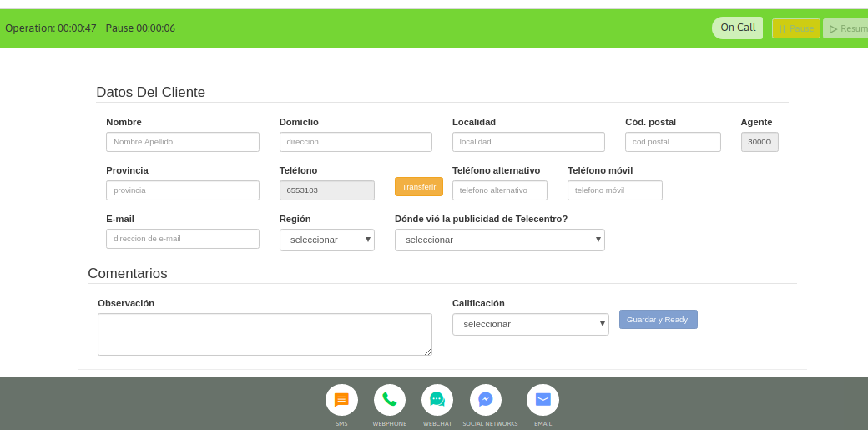
Task: Click the Observación textarea resize handle
Action: pyautogui.click(x=428, y=352)
